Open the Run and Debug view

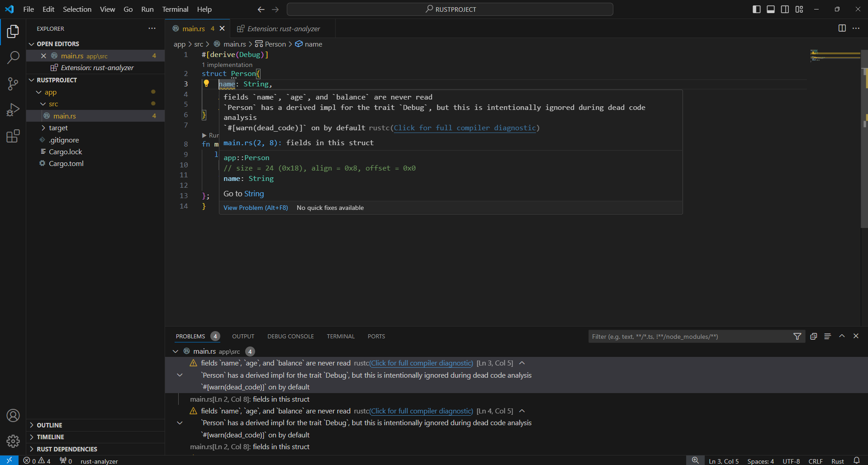[x=13, y=109]
